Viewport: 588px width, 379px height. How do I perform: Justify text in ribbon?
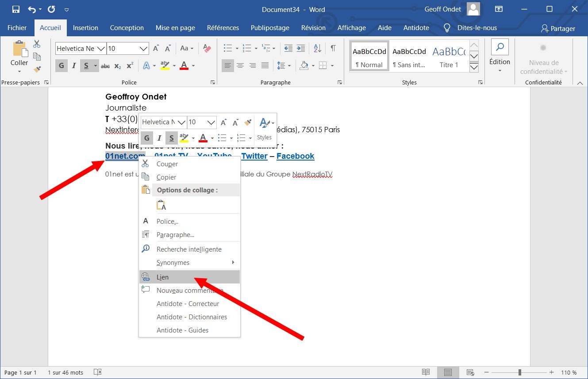pyautogui.click(x=265, y=66)
